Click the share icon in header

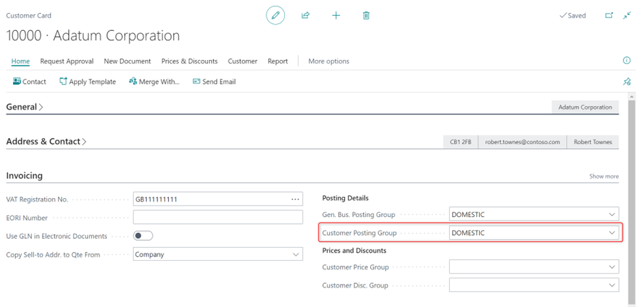pos(305,15)
